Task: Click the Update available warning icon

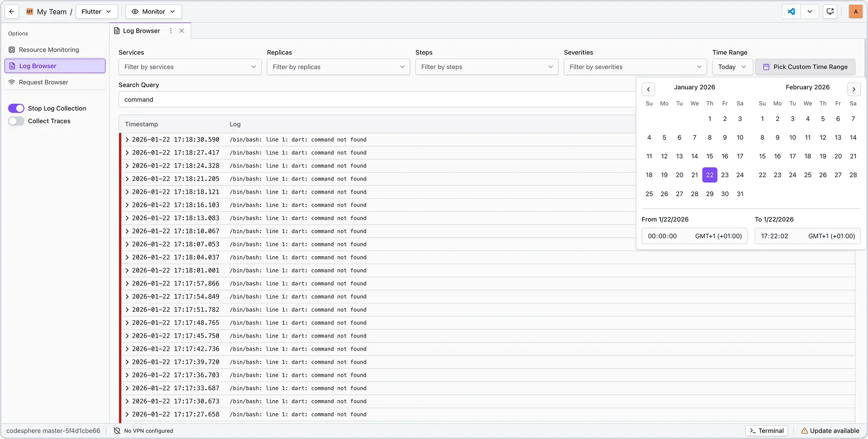Action: coord(804,430)
